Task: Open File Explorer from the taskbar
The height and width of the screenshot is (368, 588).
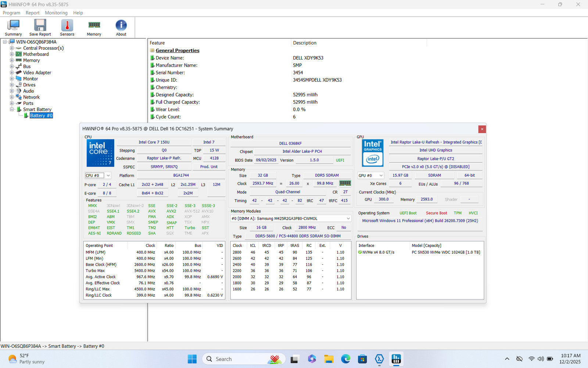Action: coord(329,359)
